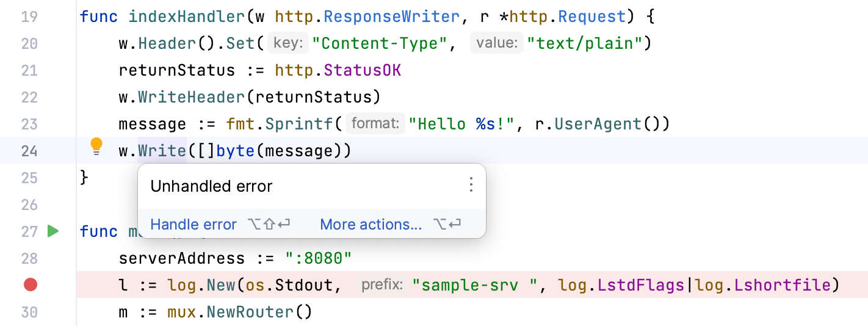Click the value: parameter hint

pos(497,43)
